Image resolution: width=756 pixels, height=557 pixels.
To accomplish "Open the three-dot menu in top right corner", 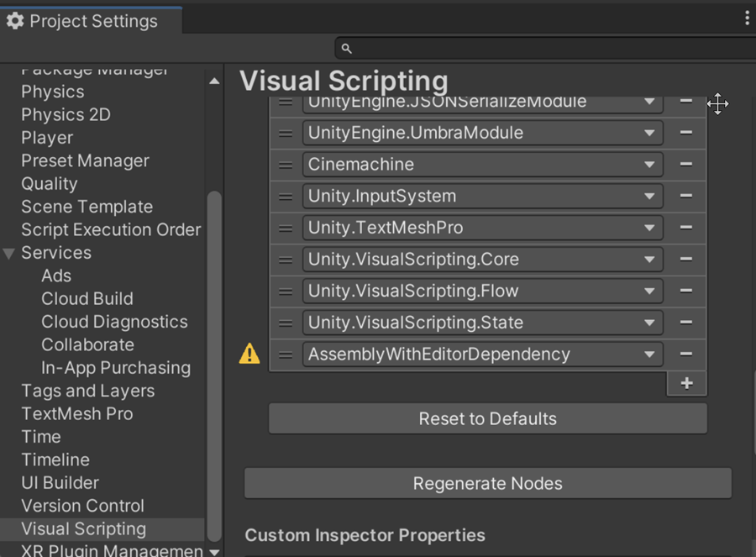I will tap(748, 17).
